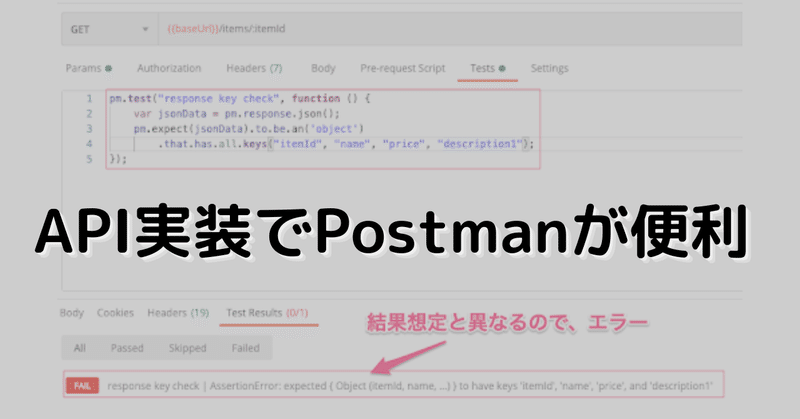
Task: Open the GET method dropdown
Action: [x=109, y=29]
